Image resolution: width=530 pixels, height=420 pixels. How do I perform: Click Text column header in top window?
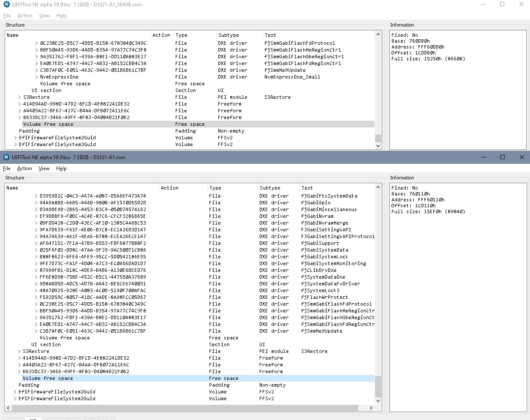pyautogui.click(x=270, y=35)
